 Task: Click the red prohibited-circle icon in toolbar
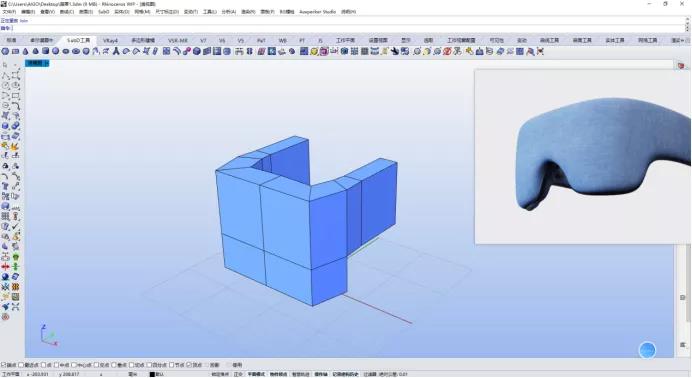pyautogui.click(x=447, y=51)
